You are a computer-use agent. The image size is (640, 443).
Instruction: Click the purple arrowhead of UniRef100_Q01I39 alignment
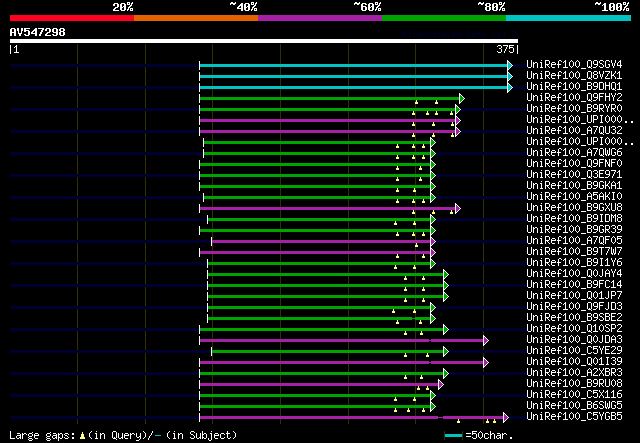[486, 363]
